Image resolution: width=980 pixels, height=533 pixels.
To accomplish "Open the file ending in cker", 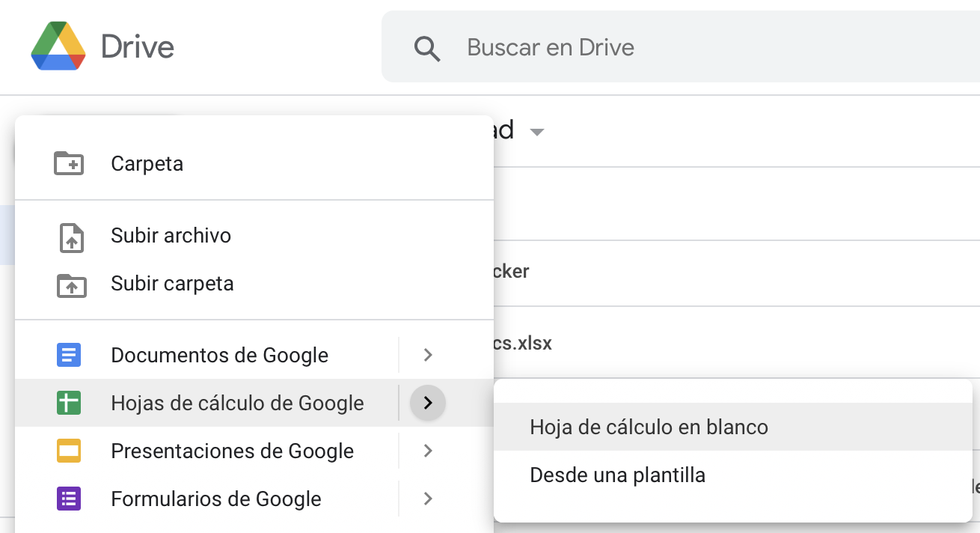I will (512, 271).
